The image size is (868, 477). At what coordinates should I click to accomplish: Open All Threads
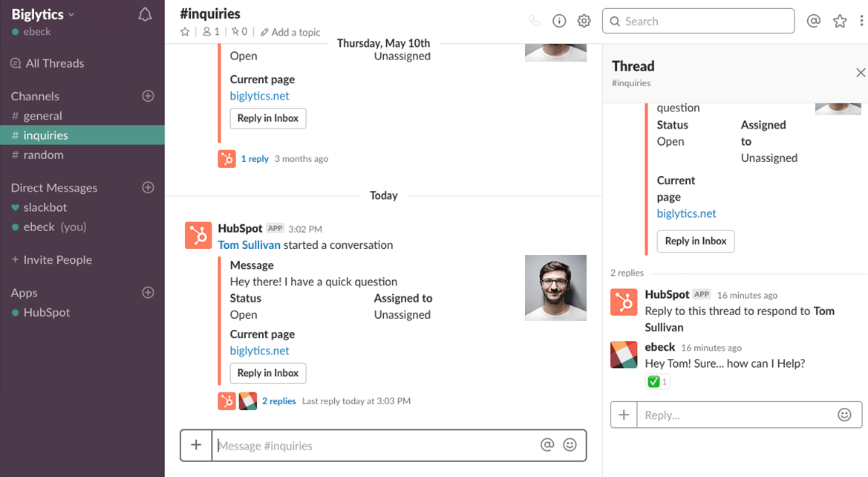tap(56, 63)
